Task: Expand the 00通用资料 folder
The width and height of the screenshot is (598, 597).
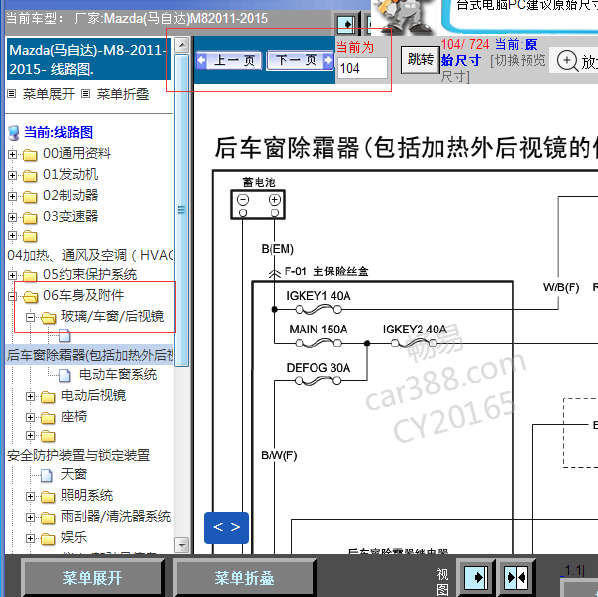Action: (12, 154)
